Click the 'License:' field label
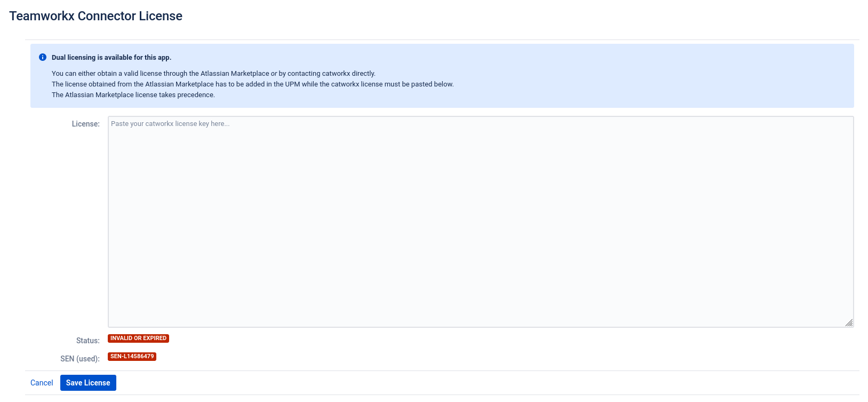868x402 pixels. [x=86, y=124]
